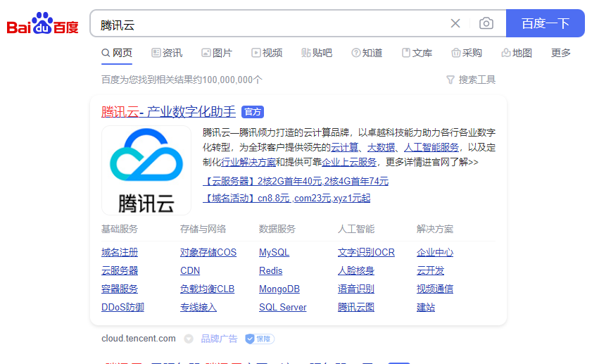
Task: Open the MySQL link
Action: click(274, 253)
